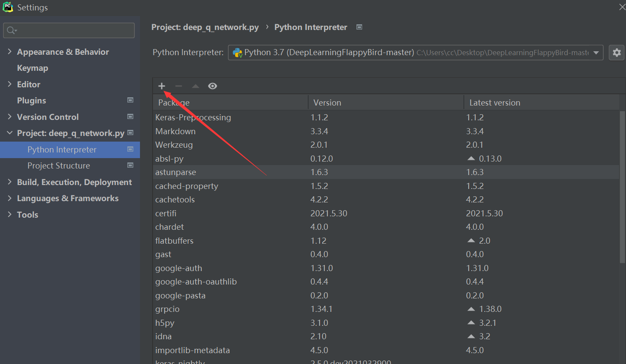626x364 pixels.
Task: Click upgrade arrow next to h5py 3.2.1
Action: (x=471, y=323)
